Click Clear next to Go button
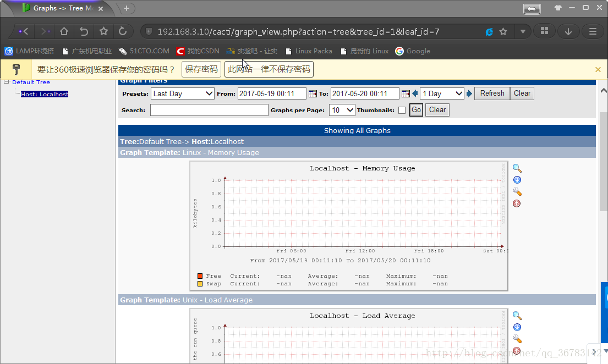608x364 pixels. [x=437, y=110]
